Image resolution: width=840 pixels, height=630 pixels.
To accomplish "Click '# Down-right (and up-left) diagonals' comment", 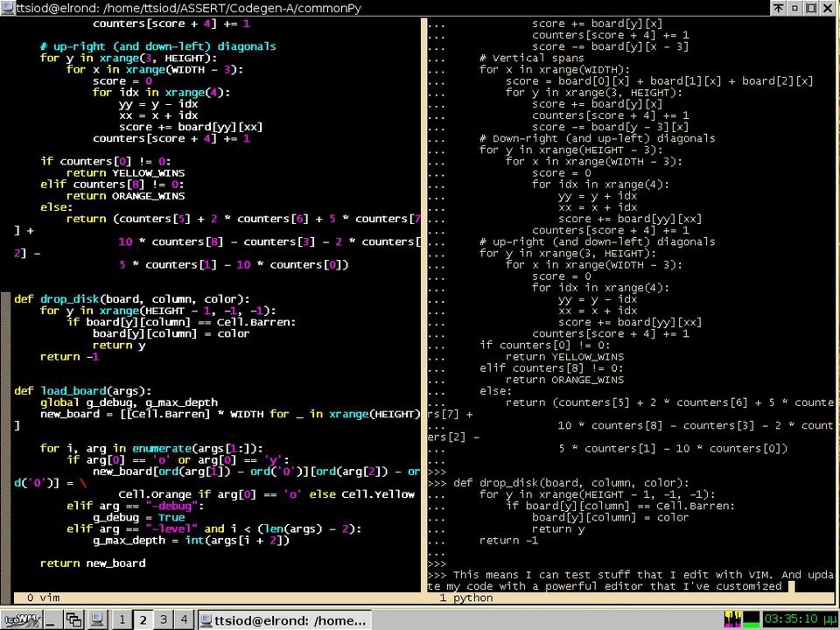I will point(597,138).
